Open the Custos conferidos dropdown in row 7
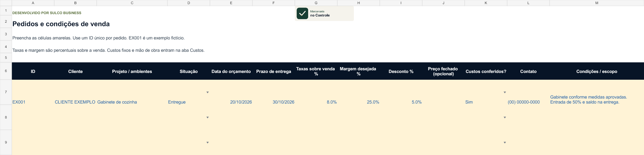Screen dimensions: 644x155 (505, 92)
